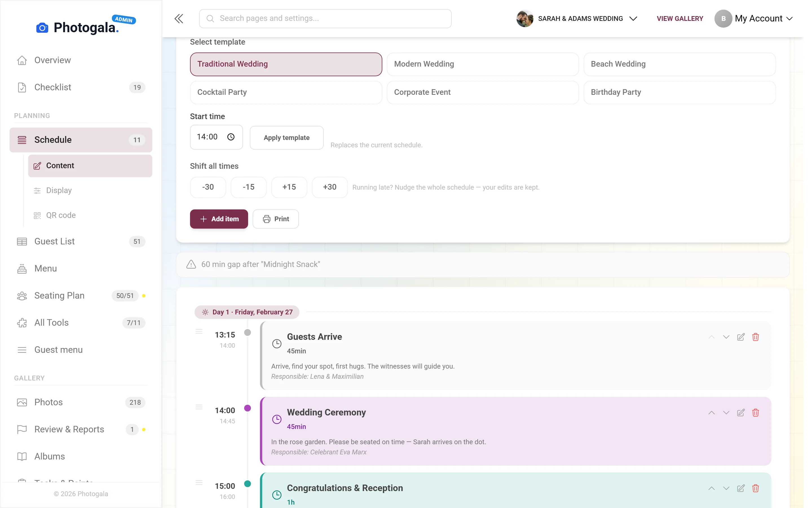812x508 pixels.
Task: Click the Wedding Ceremony clock icon
Action: [277, 419]
